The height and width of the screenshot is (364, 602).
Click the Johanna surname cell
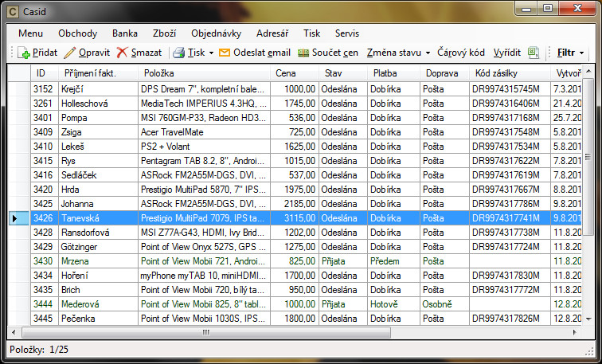pyautogui.click(x=98, y=203)
